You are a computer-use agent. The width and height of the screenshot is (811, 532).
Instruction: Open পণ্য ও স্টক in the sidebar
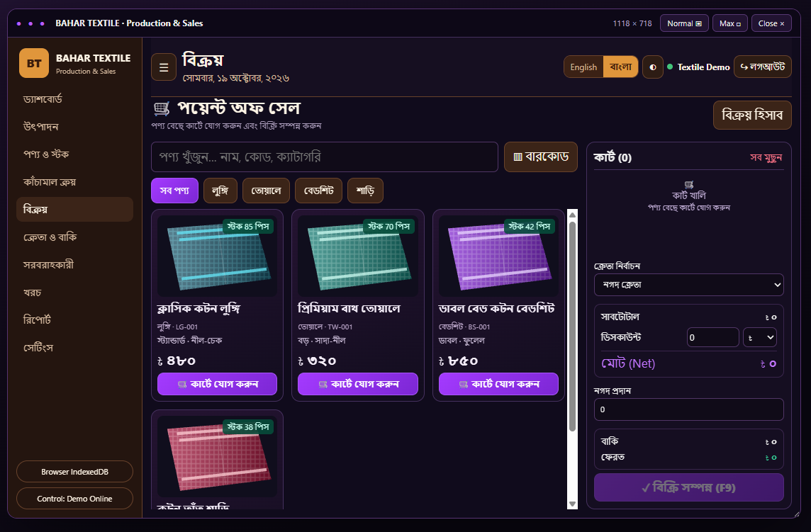pos(74,154)
